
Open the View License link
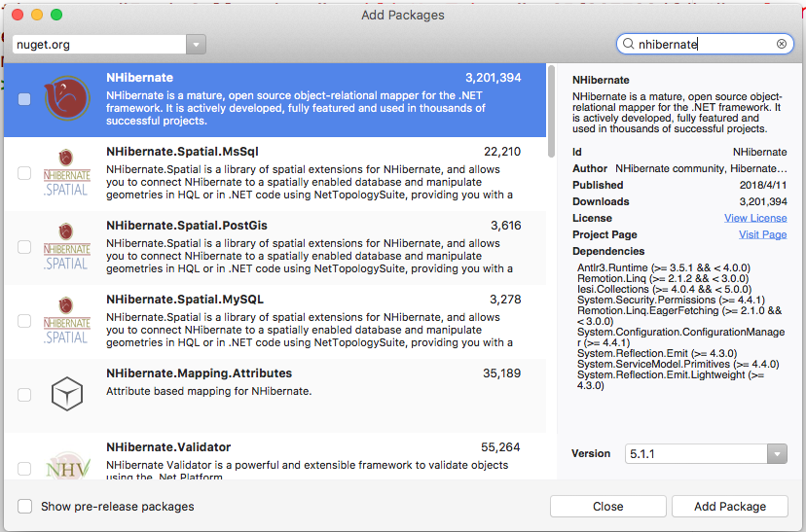pos(755,218)
